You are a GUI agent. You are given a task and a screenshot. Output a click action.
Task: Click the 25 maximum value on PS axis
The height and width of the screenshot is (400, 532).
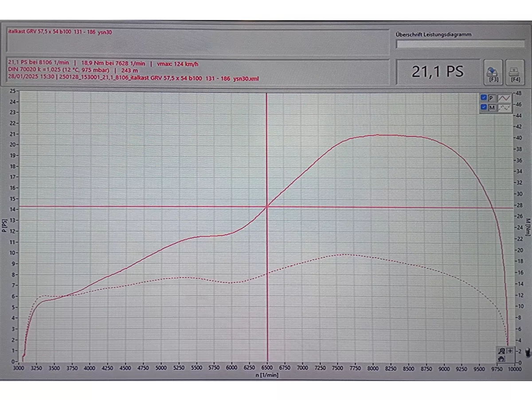(13, 91)
